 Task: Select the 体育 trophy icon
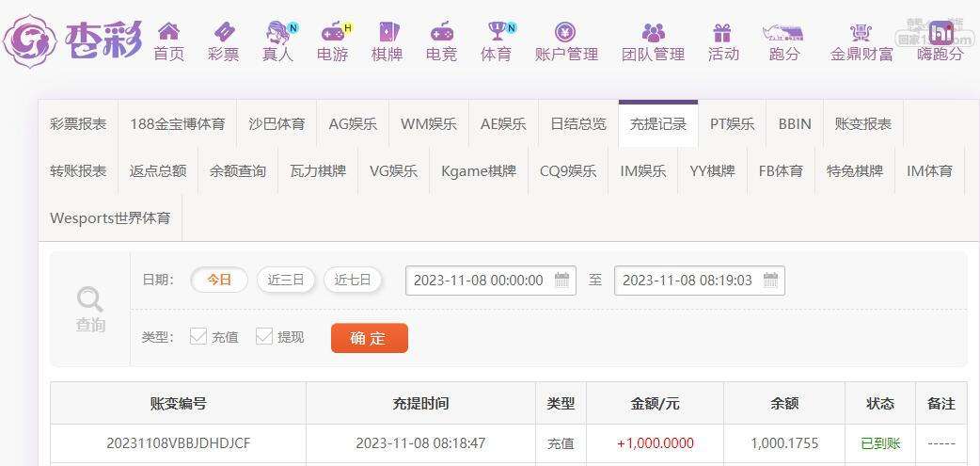496,32
